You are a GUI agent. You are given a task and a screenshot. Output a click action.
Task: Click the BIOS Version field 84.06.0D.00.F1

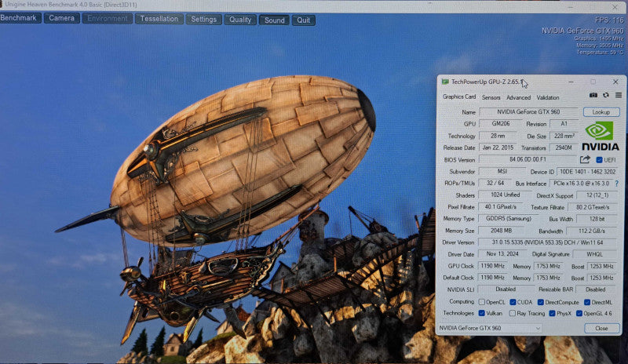coord(528,159)
